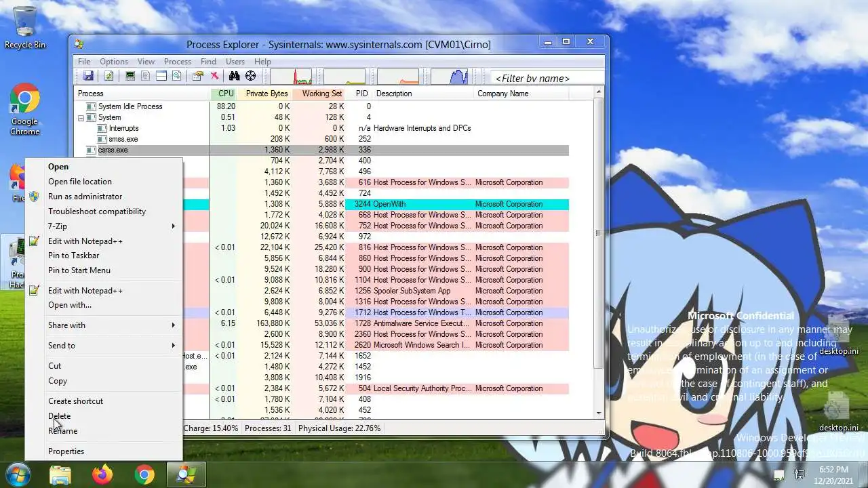Select Cut from the context menu
This screenshot has height=488, width=868.
tap(104, 366)
